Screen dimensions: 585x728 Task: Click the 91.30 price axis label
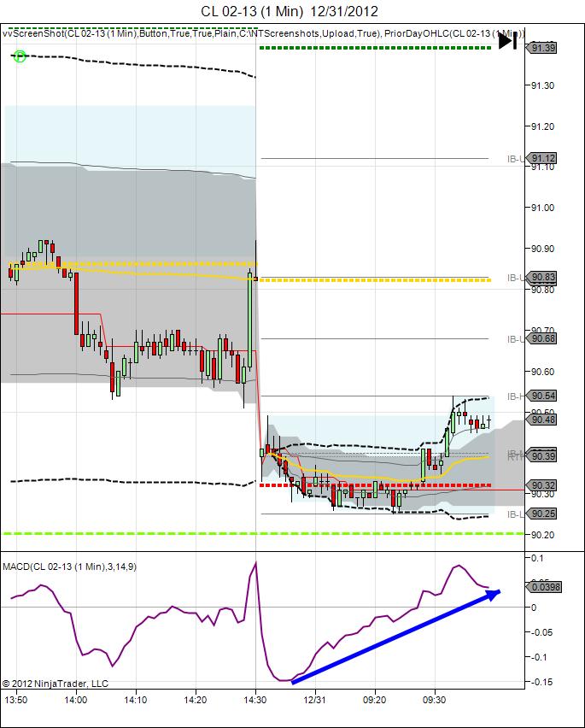pos(542,85)
